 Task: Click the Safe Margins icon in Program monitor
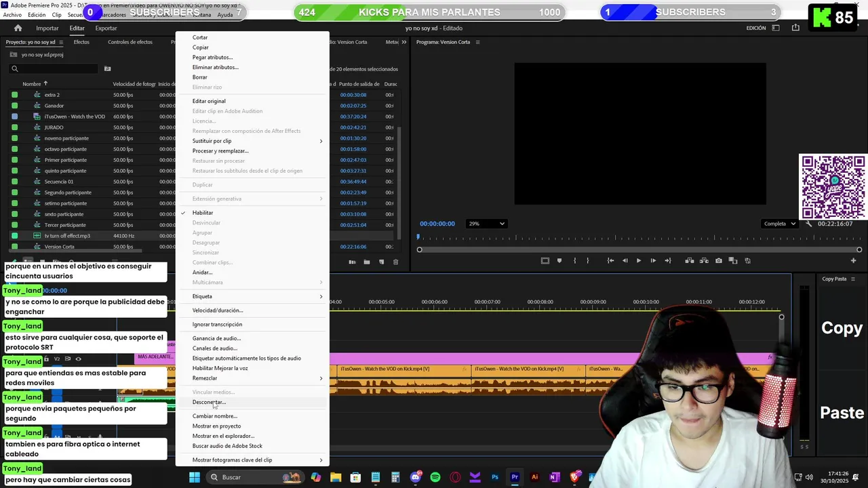click(545, 260)
